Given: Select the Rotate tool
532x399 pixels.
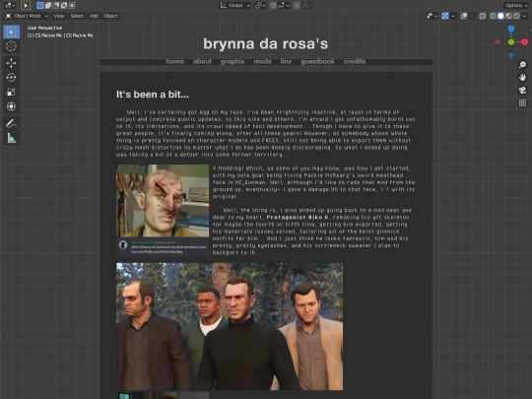Looking at the screenshot, I should pos(11,78).
